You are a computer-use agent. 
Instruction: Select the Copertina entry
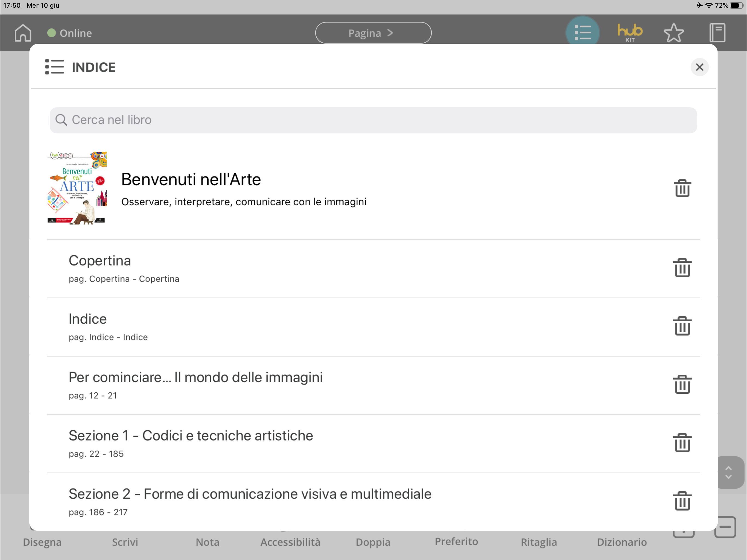click(100, 261)
